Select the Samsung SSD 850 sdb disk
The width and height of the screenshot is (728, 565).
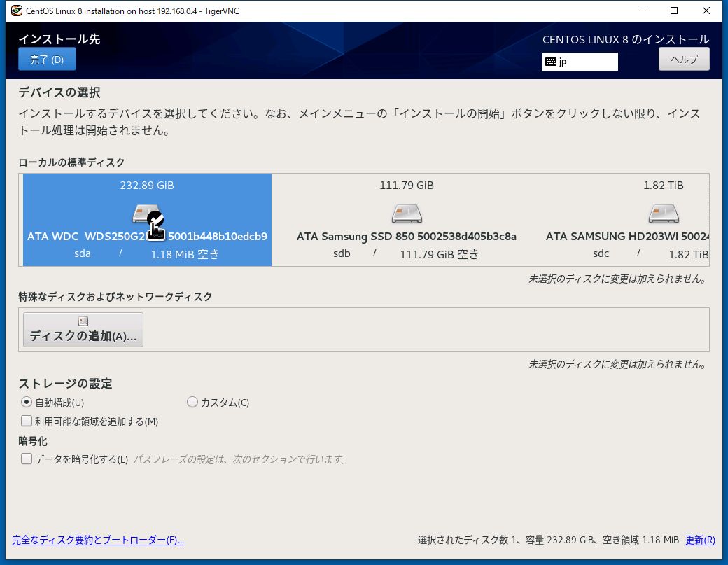pyautogui.click(x=406, y=220)
